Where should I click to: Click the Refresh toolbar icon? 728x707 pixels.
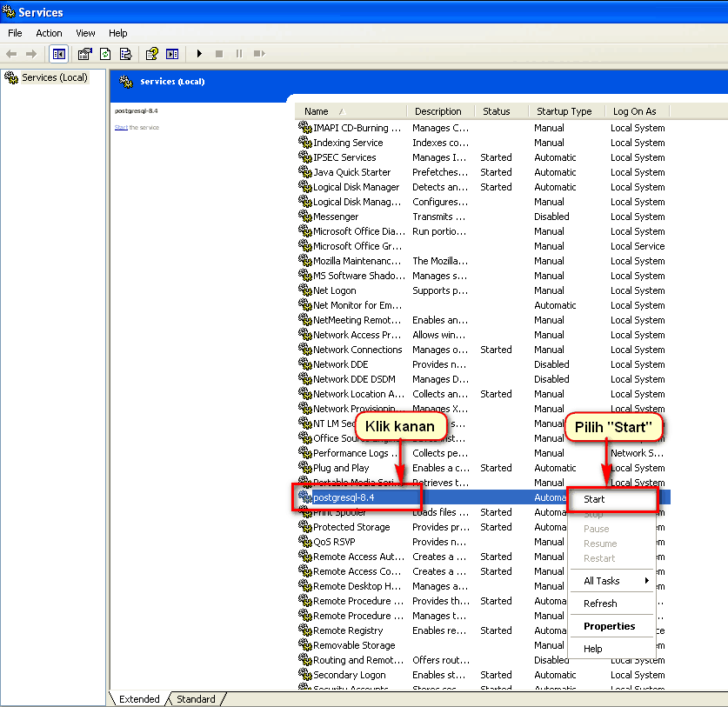click(105, 54)
